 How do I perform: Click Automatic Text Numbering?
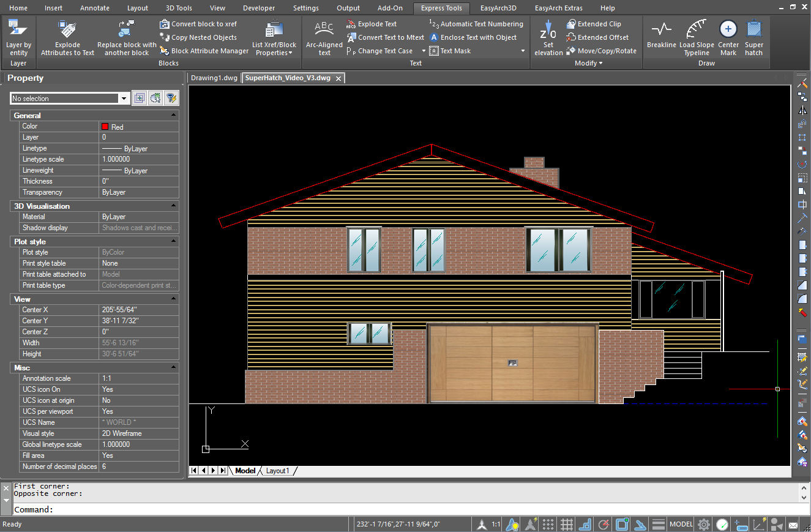coord(476,24)
